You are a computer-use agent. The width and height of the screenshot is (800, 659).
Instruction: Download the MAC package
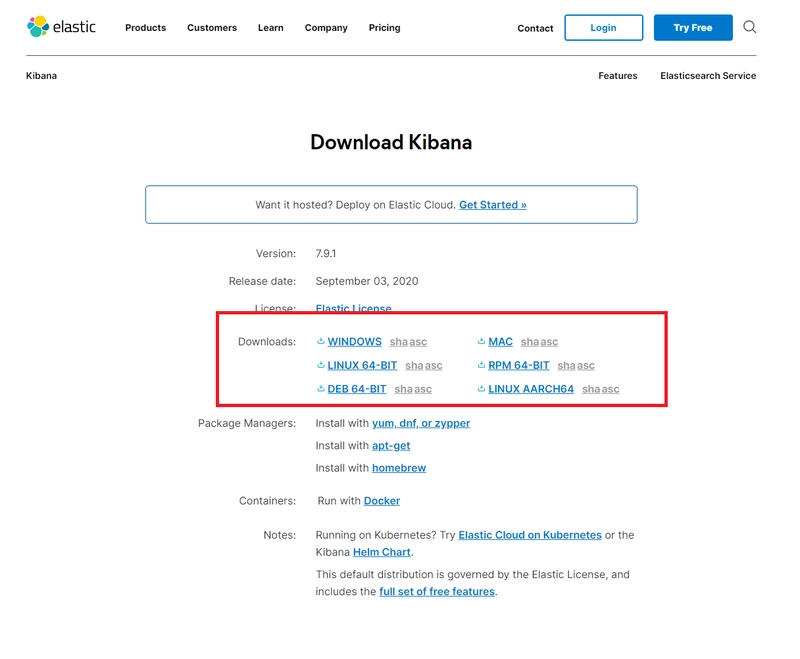pos(501,341)
